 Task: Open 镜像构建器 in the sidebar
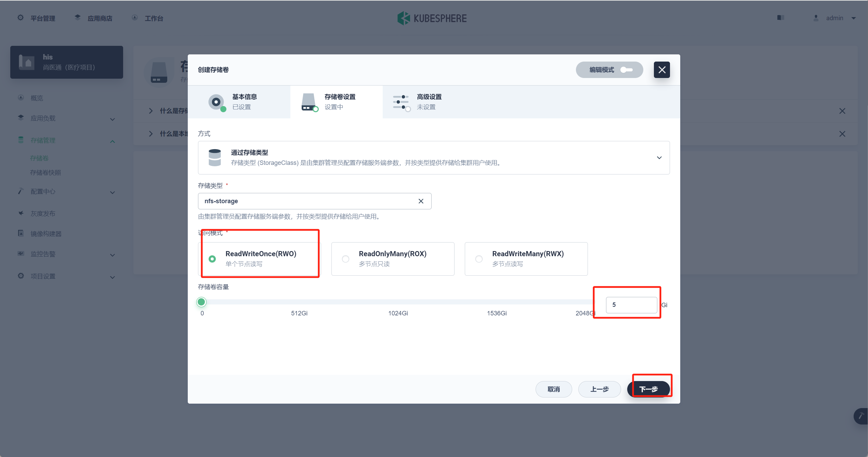point(46,234)
